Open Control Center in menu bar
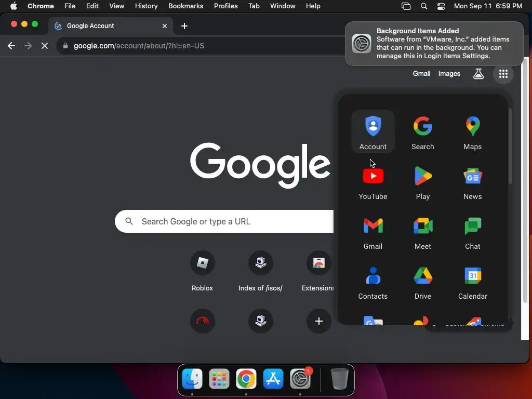The image size is (532, 399). click(441, 6)
